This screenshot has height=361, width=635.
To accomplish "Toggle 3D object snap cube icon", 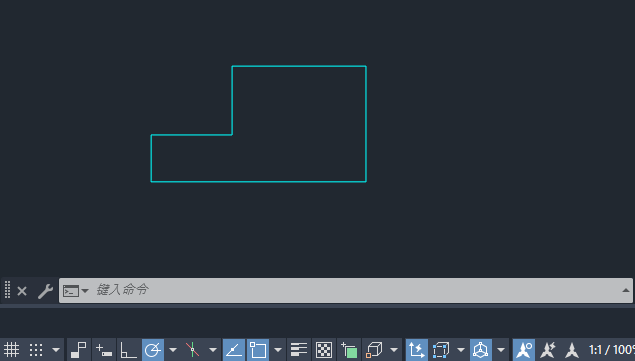I will 374,350.
